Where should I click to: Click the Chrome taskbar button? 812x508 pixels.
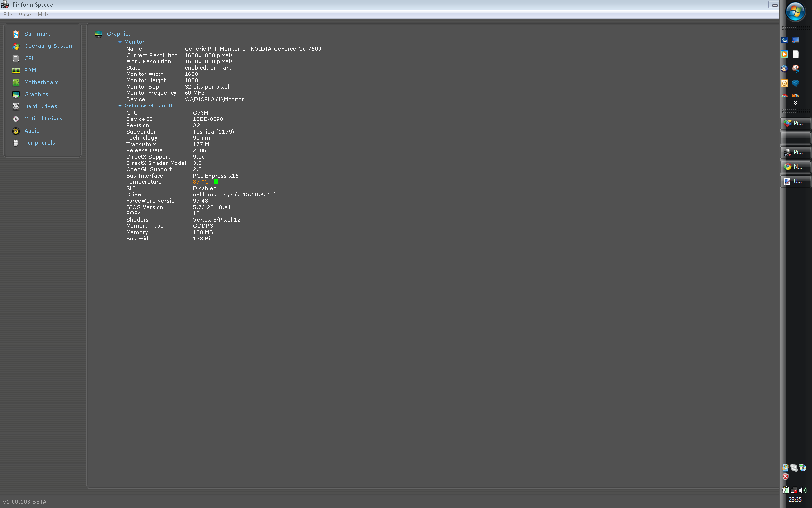click(796, 167)
